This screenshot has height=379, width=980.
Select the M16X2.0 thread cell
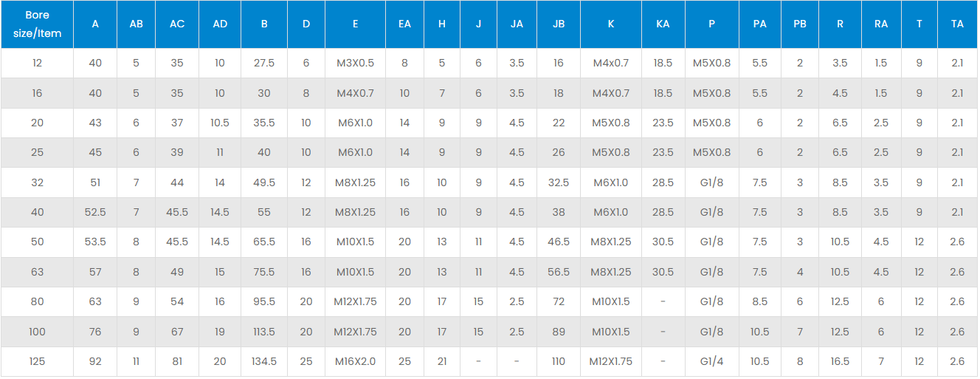point(355,362)
